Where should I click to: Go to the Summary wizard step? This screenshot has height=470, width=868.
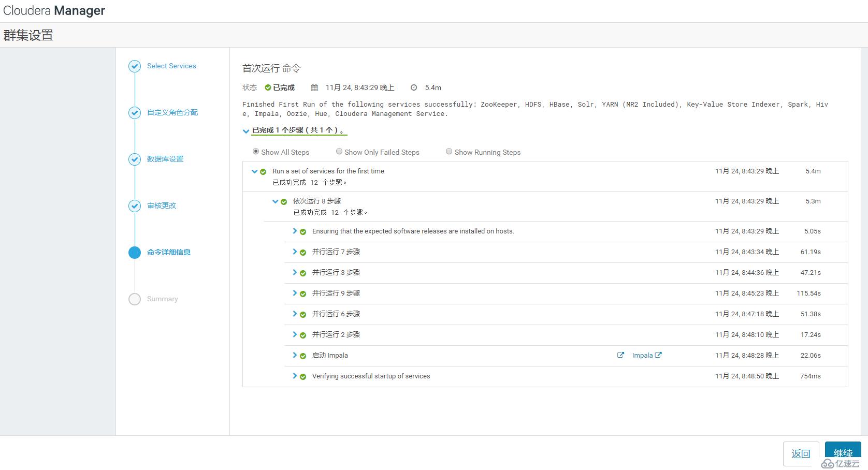point(162,299)
